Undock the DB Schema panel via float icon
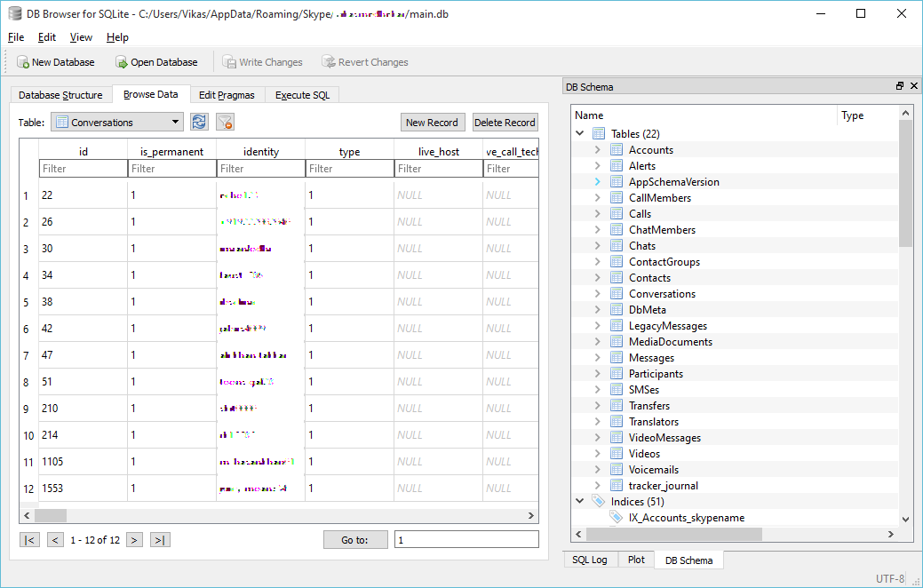The height and width of the screenshot is (588, 923). (899, 86)
